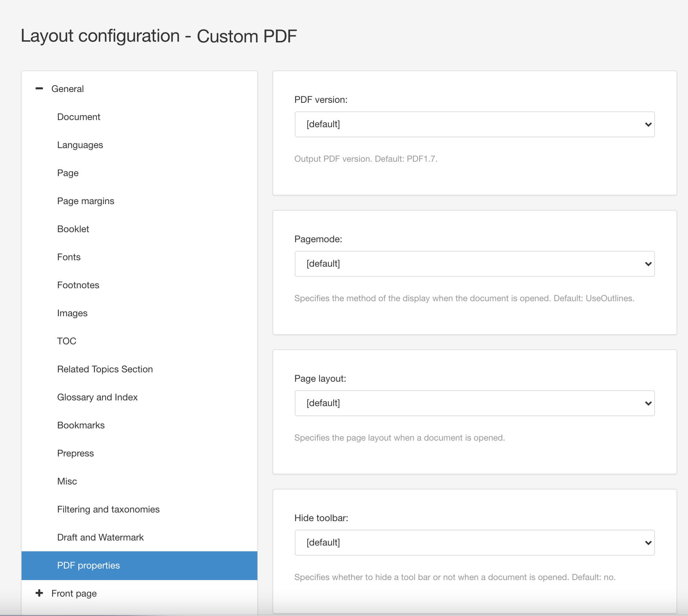Open the Languages configuration page
688x616 pixels.
[x=80, y=144]
